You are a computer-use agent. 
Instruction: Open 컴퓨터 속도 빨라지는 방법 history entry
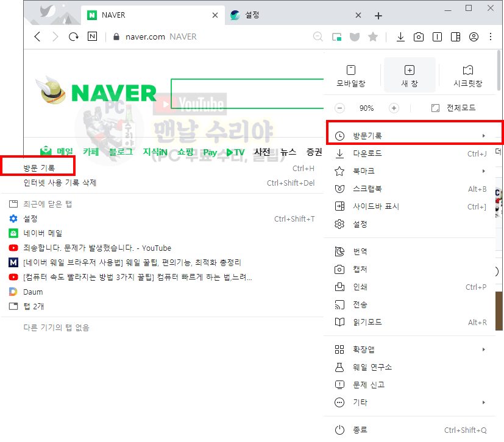click(162, 277)
